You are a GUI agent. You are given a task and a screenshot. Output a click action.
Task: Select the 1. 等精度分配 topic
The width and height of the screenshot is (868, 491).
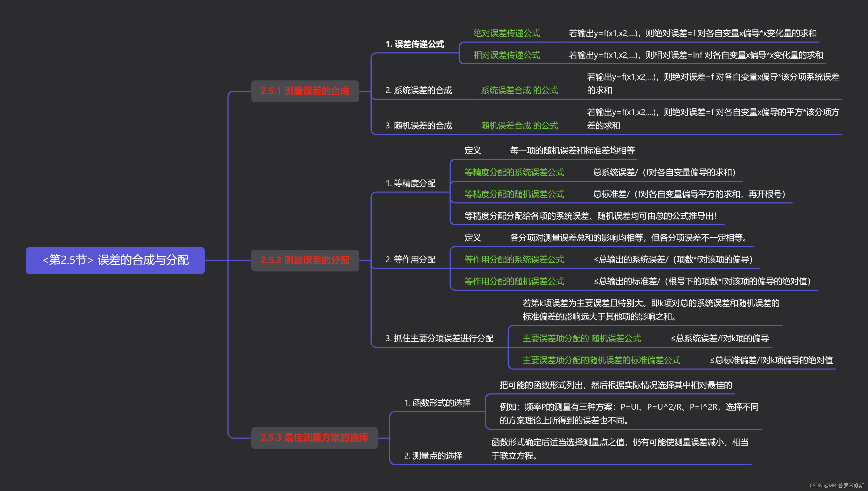(x=411, y=183)
